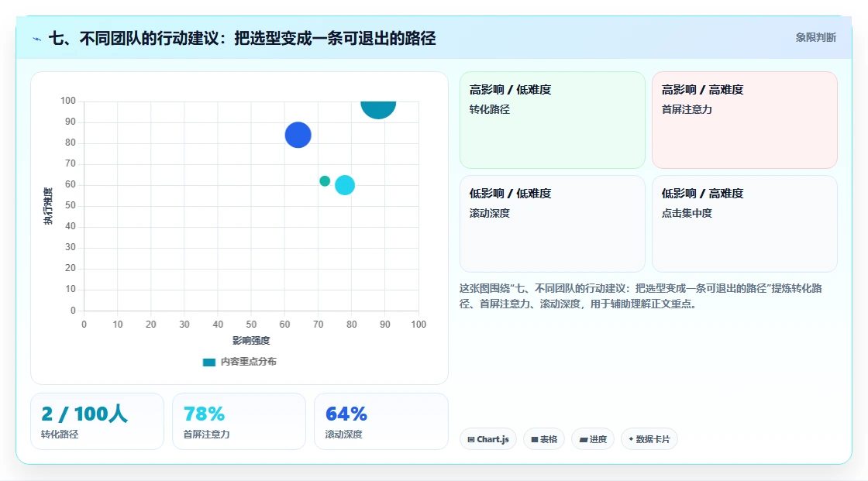Click the lightning icon beside the section title

(x=36, y=39)
